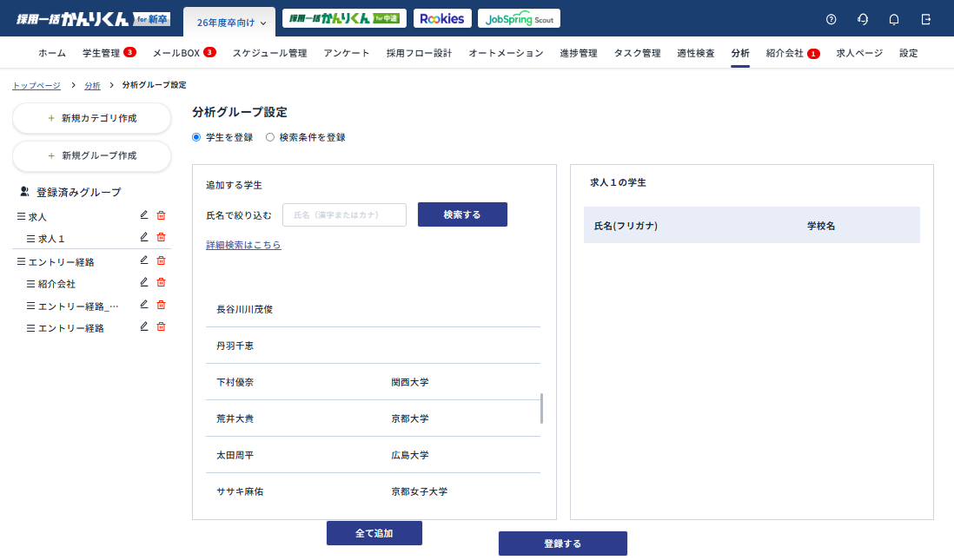Open notifications via the bell icon
Image resolution: width=954 pixels, height=560 pixels.
click(893, 18)
